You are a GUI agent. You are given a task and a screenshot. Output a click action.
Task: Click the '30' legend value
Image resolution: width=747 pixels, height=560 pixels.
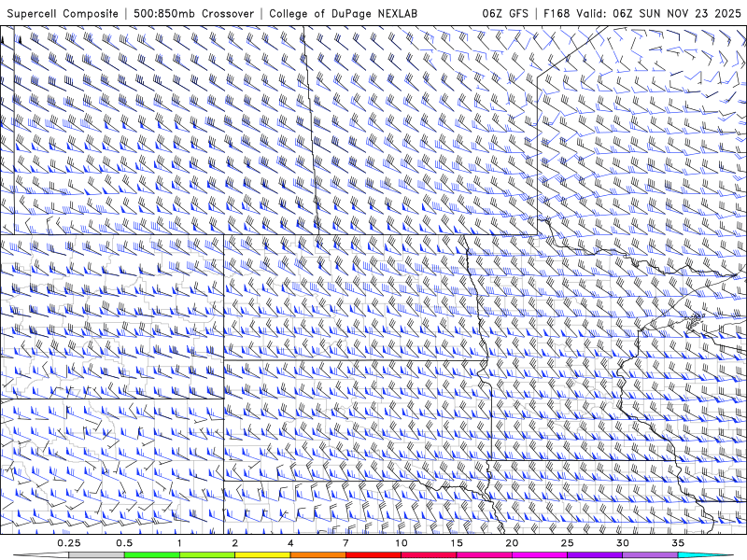[x=623, y=543]
